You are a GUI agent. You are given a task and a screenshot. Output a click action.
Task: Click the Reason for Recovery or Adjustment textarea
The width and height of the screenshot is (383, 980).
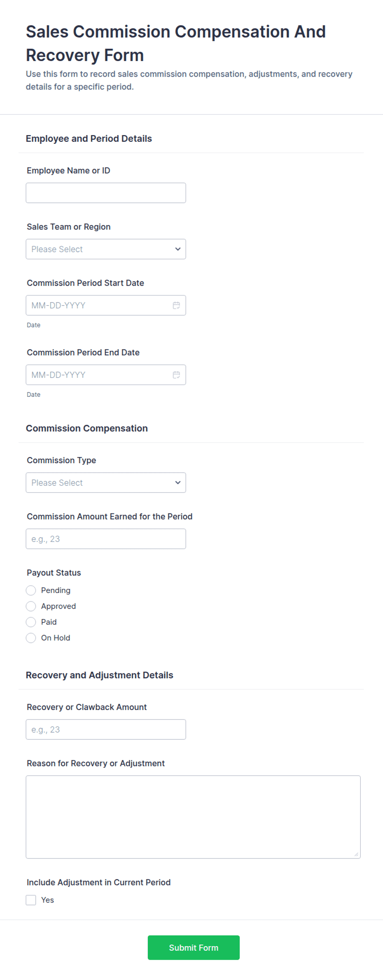(x=193, y=817)
